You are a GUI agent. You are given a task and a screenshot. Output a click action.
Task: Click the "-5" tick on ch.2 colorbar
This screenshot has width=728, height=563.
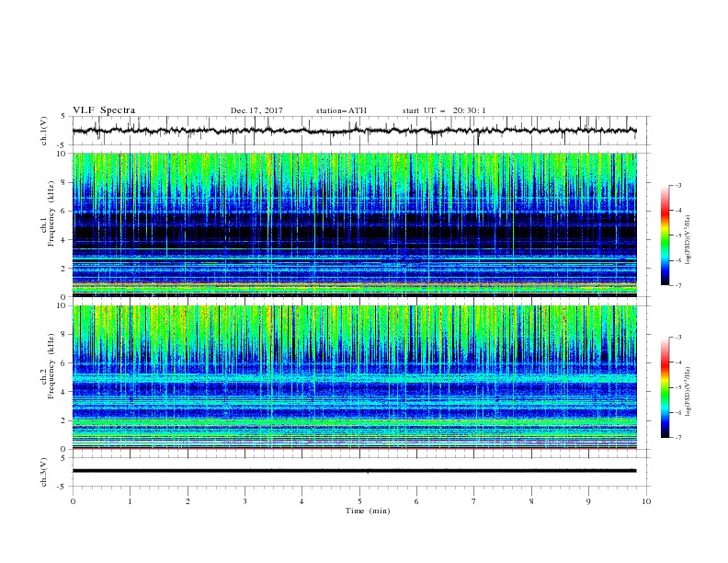point(678,387)
